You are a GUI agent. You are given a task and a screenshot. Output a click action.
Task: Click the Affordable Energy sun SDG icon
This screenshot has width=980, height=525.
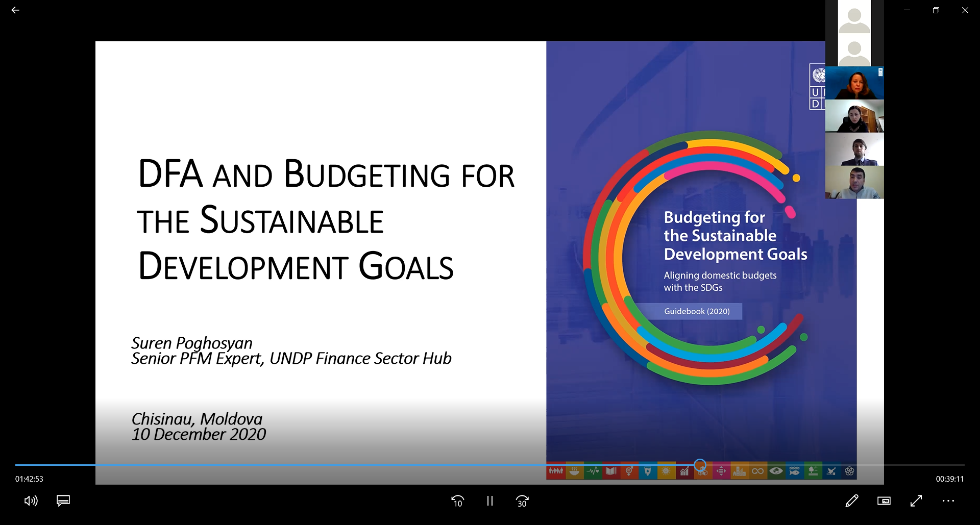pyautogui.click(x=666, y=471)
